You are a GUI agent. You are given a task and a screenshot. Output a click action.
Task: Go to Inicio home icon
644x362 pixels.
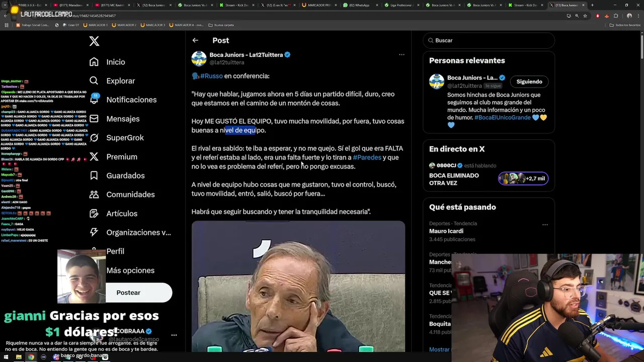pos(94,62)
